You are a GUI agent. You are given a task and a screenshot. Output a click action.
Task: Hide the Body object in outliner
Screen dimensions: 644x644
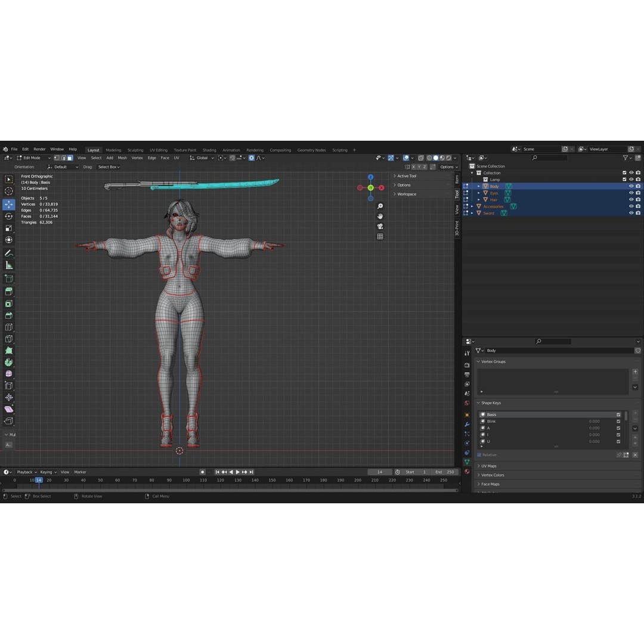coord(631,186)
